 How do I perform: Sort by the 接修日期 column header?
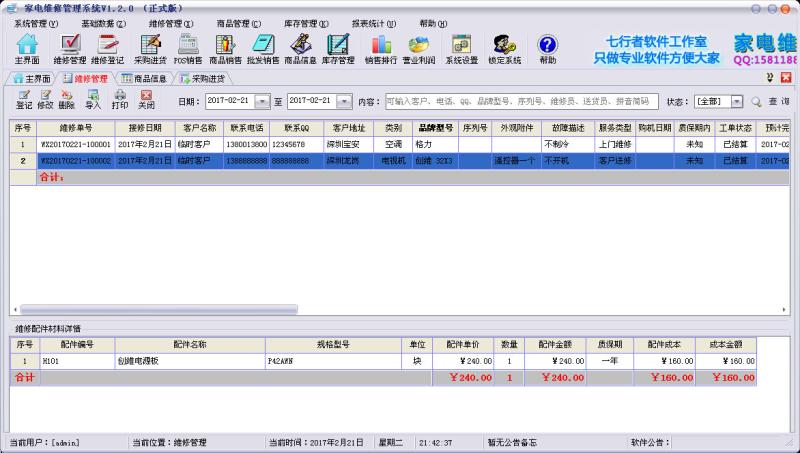pyautogui.click(x=145, y=128)
